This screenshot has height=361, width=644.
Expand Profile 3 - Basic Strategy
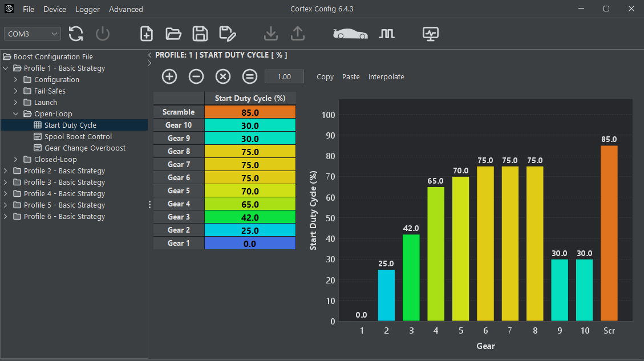pyautogui.click(x=6, y=182)
